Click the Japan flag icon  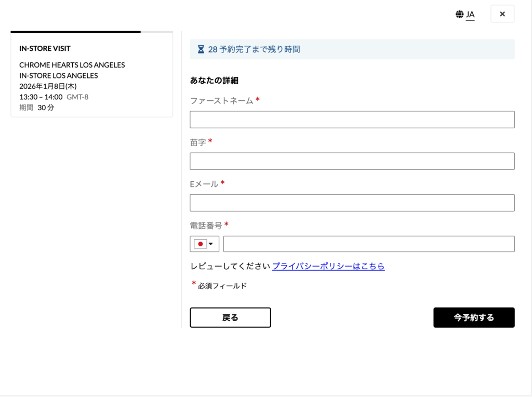click(200, 244)
